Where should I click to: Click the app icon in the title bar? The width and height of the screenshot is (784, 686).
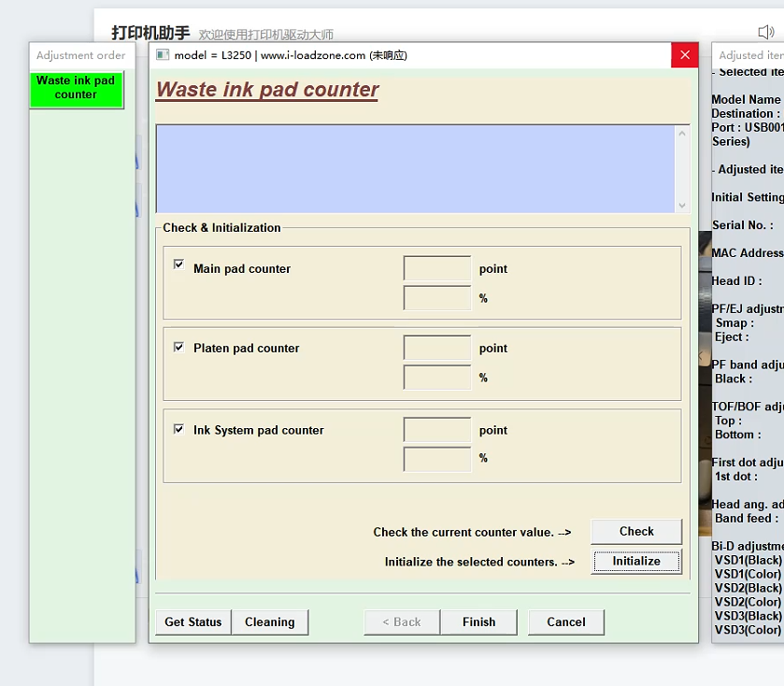(163, 55)
